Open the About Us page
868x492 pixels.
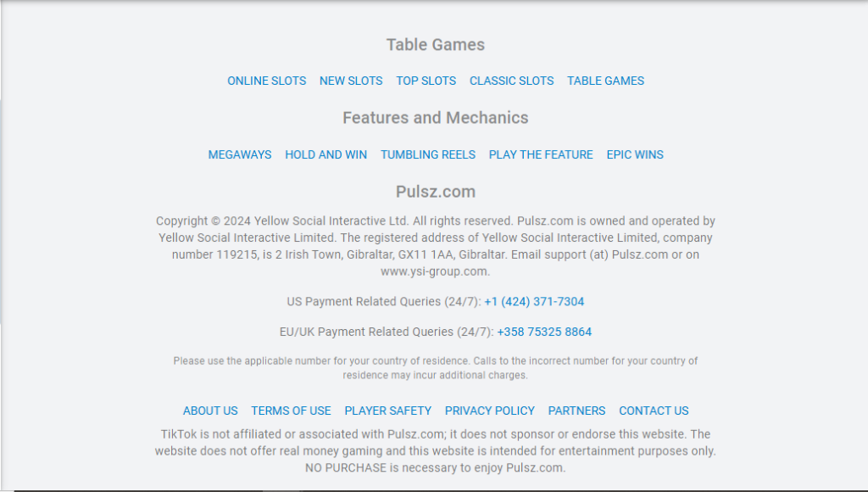coord(210,411)
